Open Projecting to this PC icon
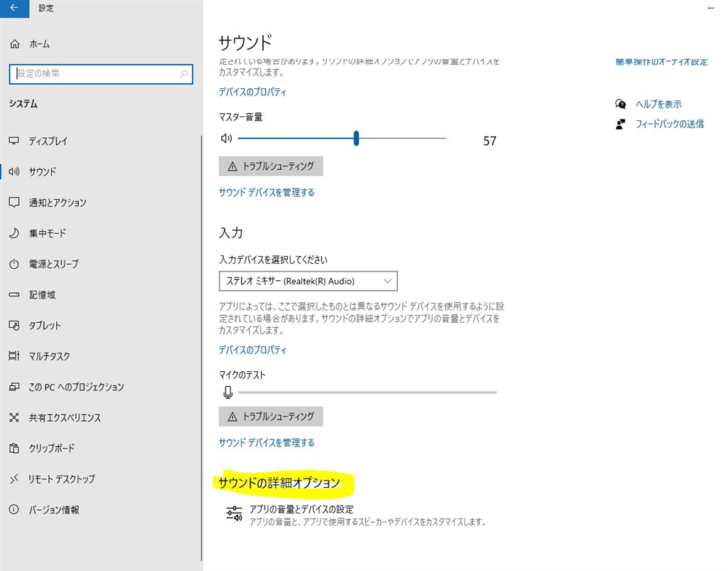The height and width of the screenshot is (571, 728). (14, 387)
